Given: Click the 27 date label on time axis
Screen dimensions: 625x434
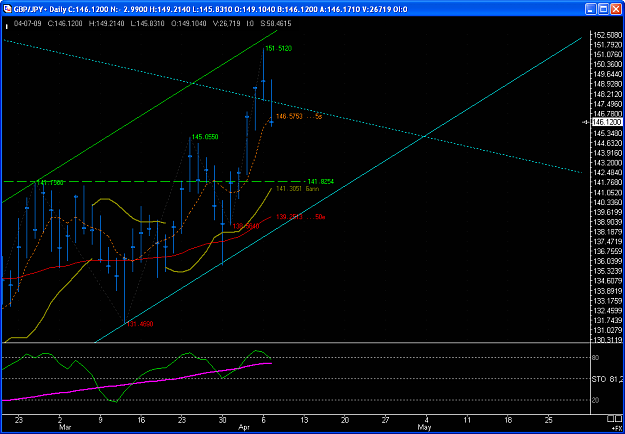Looking at the screenshot, I should [385, 420].
